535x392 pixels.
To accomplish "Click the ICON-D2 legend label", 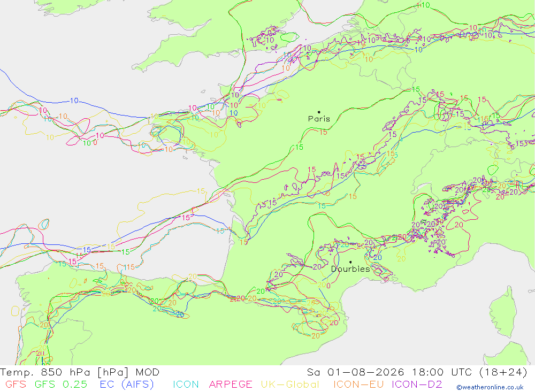I will coord(417,385).
